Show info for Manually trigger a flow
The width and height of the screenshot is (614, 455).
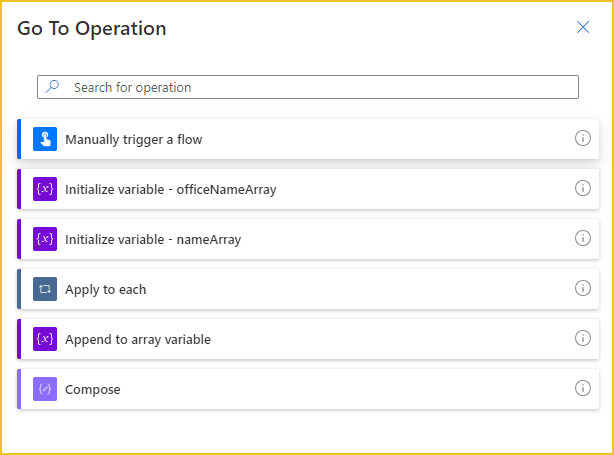[x=583, y=138]
